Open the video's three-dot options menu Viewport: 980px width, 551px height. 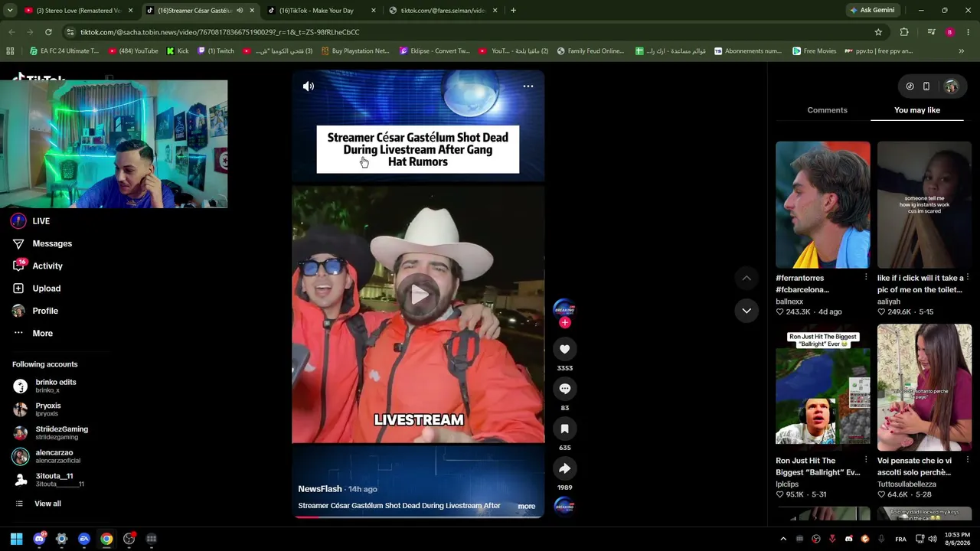tap(528, 86)
